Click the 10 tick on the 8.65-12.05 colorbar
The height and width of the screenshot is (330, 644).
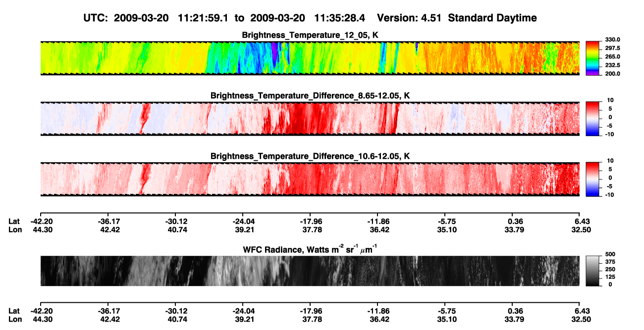click(609, 100)
